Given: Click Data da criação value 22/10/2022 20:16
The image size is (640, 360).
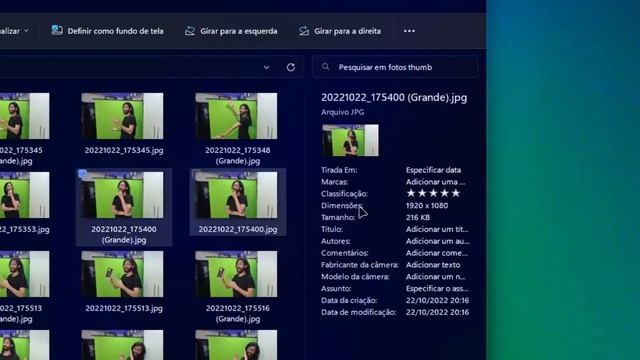Looking at the screenshot, I should pos(438,300).
